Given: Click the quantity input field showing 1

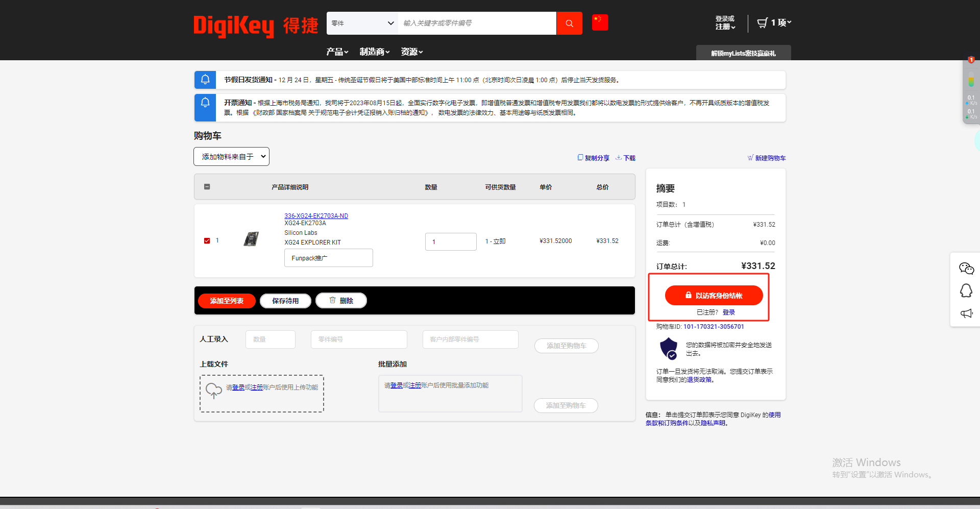Looking at the screenshot, I should click(x=450, y=241).
